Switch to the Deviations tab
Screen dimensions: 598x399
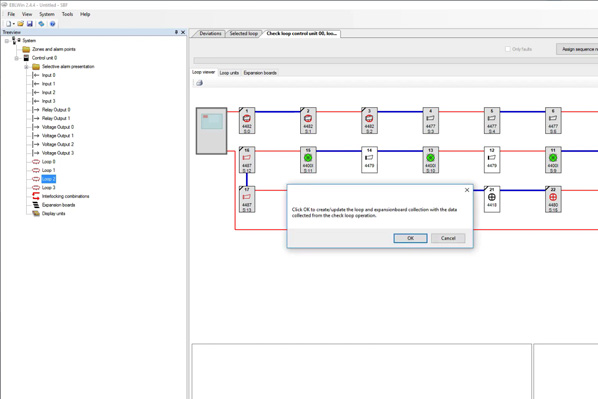point(210,34)
